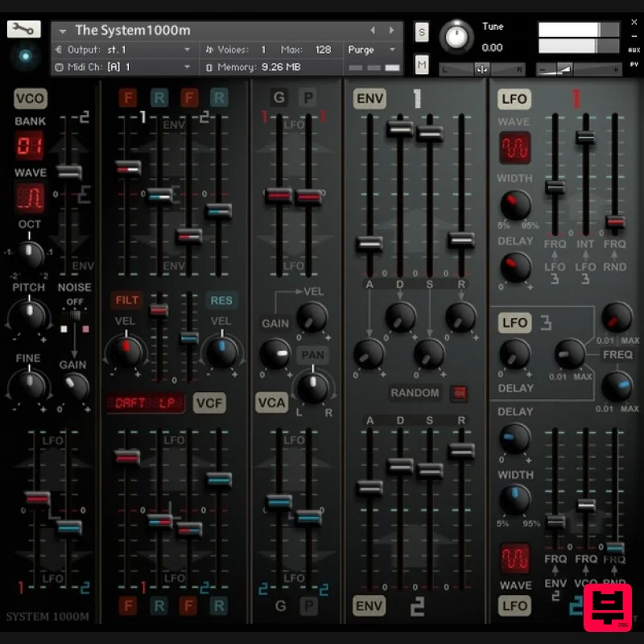644x644 pixels.
Task: Open the LFO 1 WAVE shape display
Action: [514, 148]
